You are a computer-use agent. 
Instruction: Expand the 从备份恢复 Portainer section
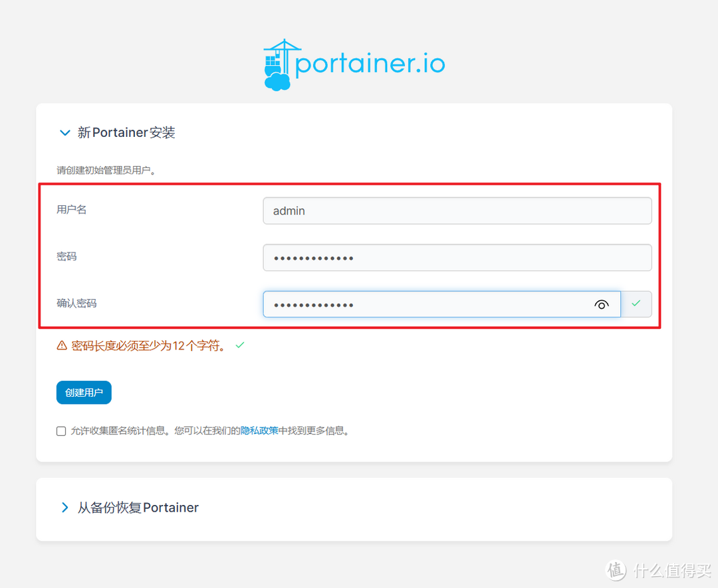click(64, 507)
